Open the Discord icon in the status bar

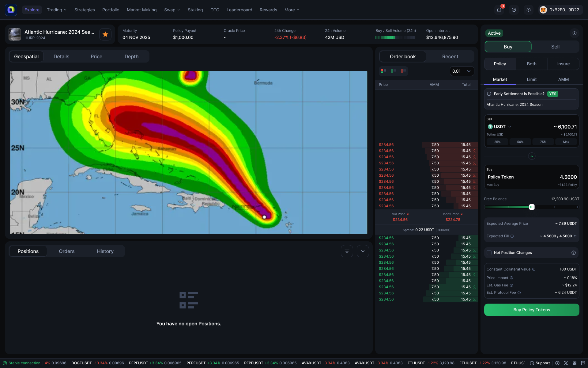point(575,363)
